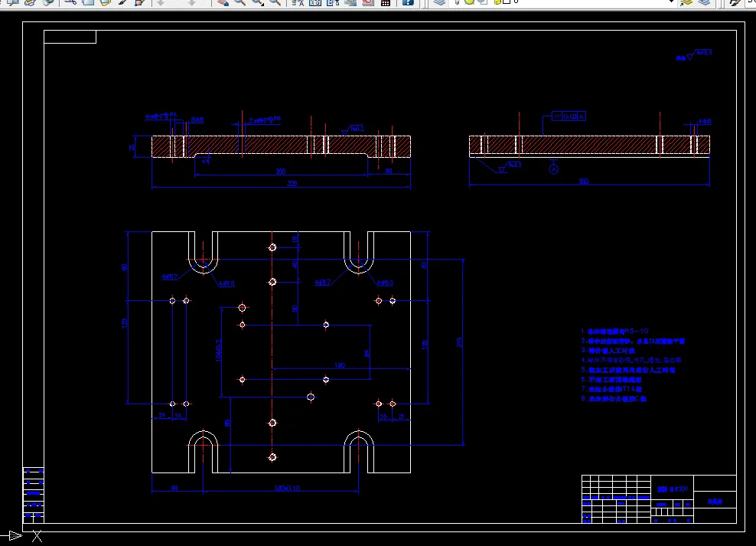This screenshot has height=546, width=756.
Task: Select the Match Properties paintbrush tool
Action: tap(122, 2)
